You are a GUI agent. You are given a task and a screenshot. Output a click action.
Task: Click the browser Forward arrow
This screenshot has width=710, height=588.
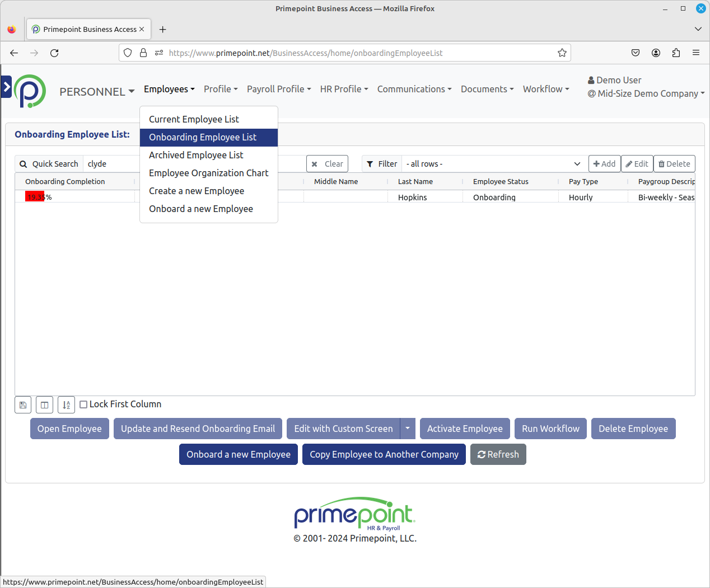[x=34, y=53]
